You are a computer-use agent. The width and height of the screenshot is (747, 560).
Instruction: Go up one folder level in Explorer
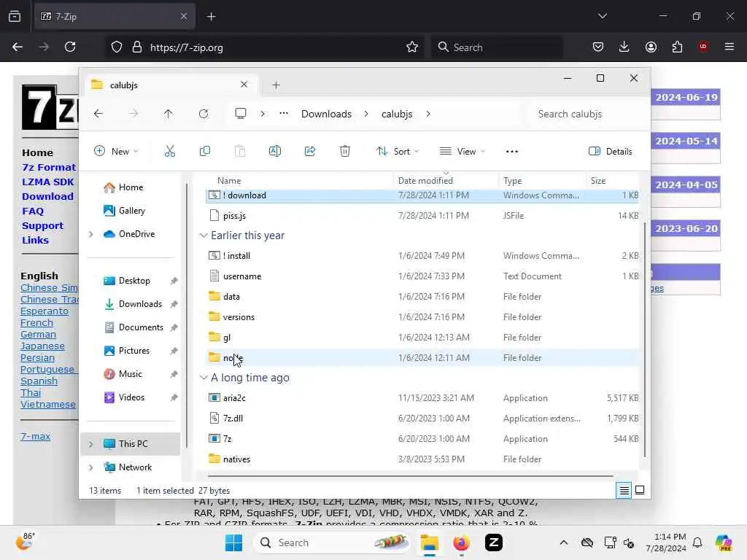[x=169, y=114]
